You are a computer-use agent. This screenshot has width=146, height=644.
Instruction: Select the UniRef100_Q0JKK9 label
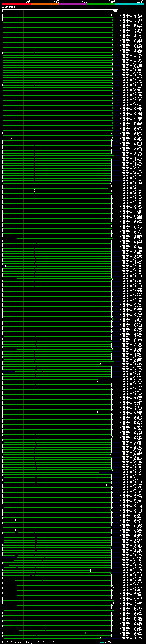click(131, 48)
